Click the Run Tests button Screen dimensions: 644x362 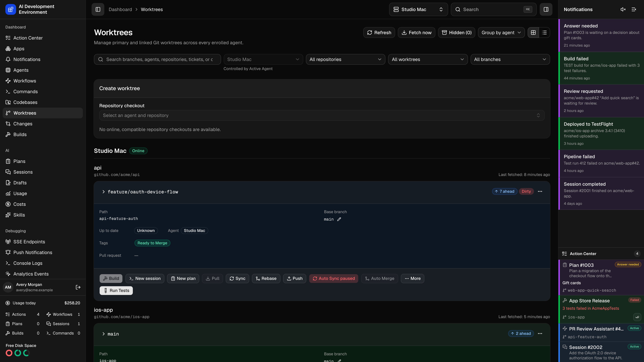point(116,291)
